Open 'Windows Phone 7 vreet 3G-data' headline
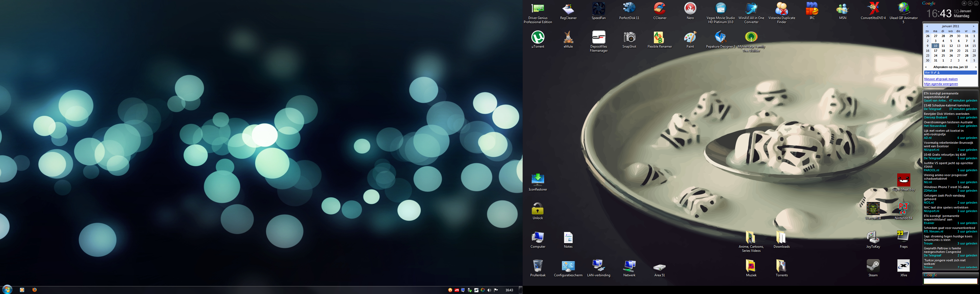Image resolution: width=980 pixels, height=294 pixels. [946, 187]
